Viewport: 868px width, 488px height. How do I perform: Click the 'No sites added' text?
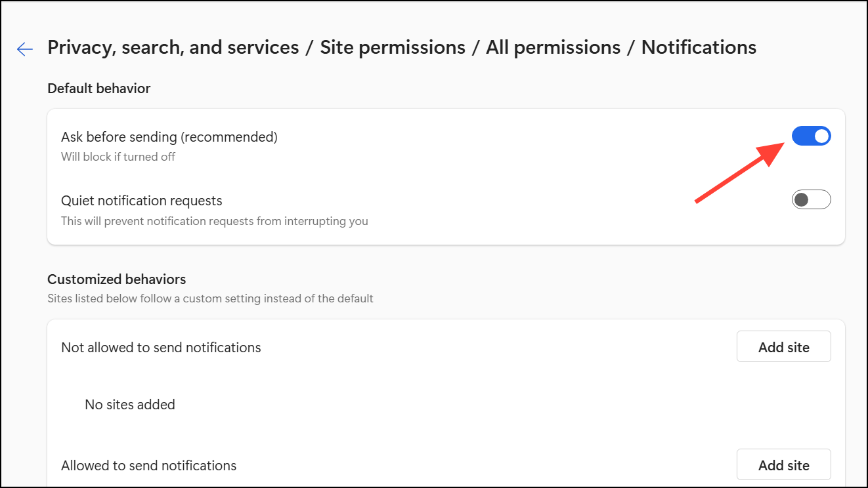click(x=130, y=405)
